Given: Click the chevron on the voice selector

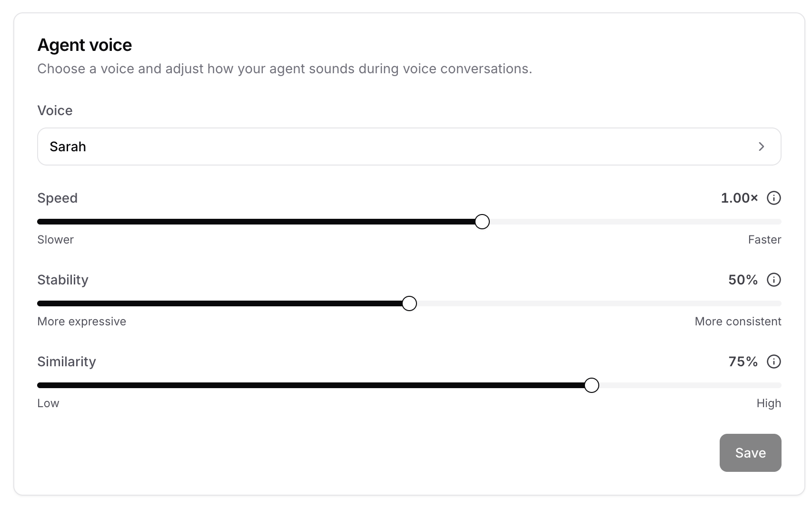Looking at the screenshot, I should pos(762,147).
